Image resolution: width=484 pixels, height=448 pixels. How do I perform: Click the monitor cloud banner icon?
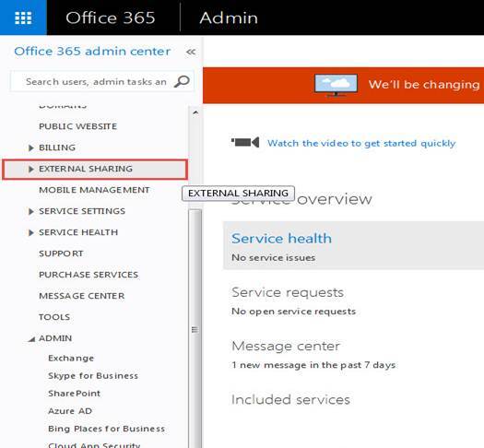coord(336,85)
